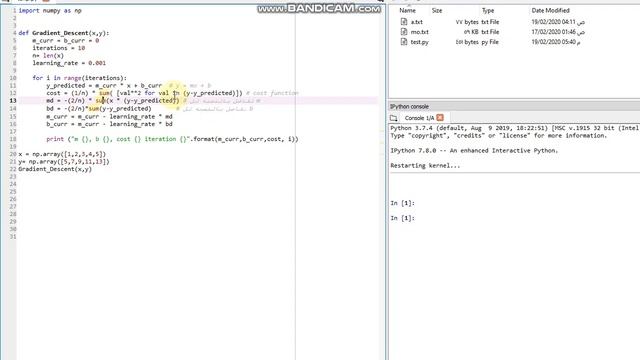Viewport: 640px width, 360px height.
Task: Click the IPython console panel title
Action: pyautogui.click(x=409, y=107)
